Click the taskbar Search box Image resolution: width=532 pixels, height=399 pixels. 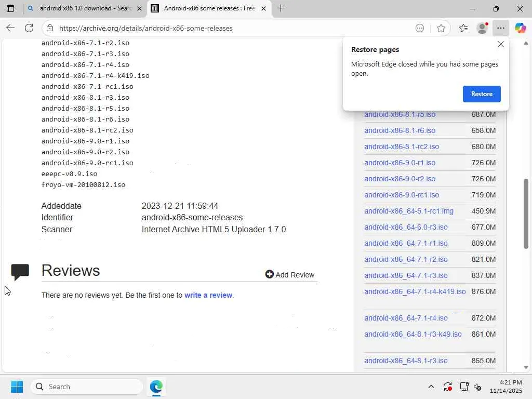[87, 387]
